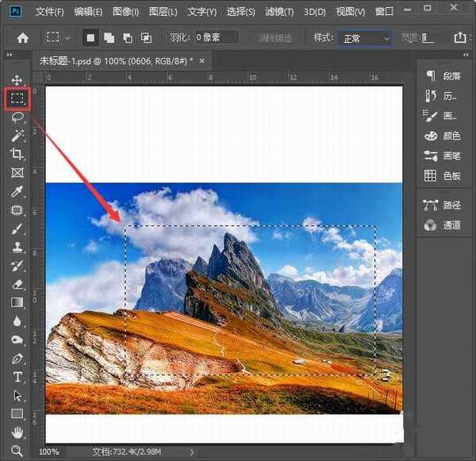Open the 图层(L) menu

[163, 12]
